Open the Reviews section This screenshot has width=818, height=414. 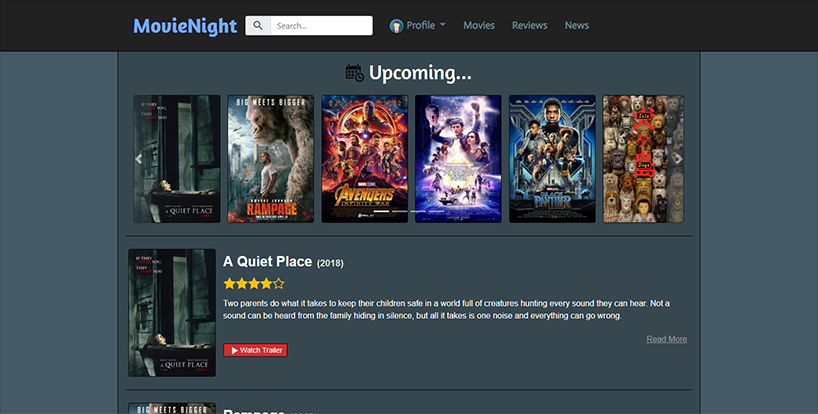530,26
